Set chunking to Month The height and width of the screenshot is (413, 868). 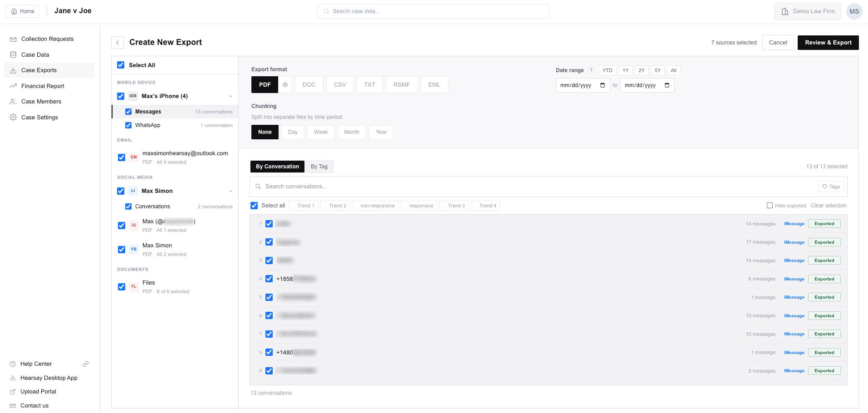tap(352, 132)
